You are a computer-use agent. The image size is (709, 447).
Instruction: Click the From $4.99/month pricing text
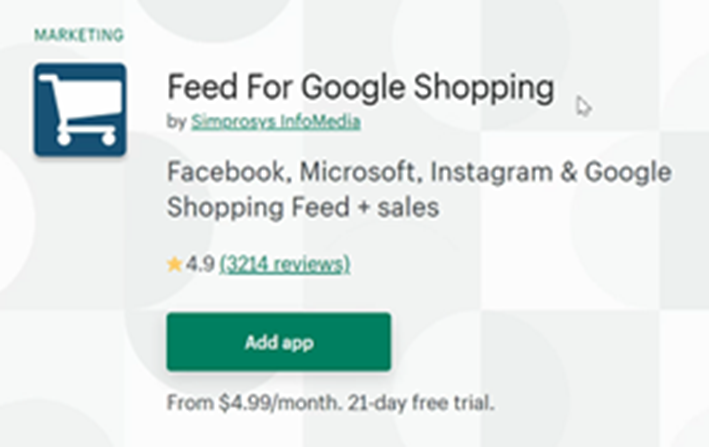[x=254, y=403]
